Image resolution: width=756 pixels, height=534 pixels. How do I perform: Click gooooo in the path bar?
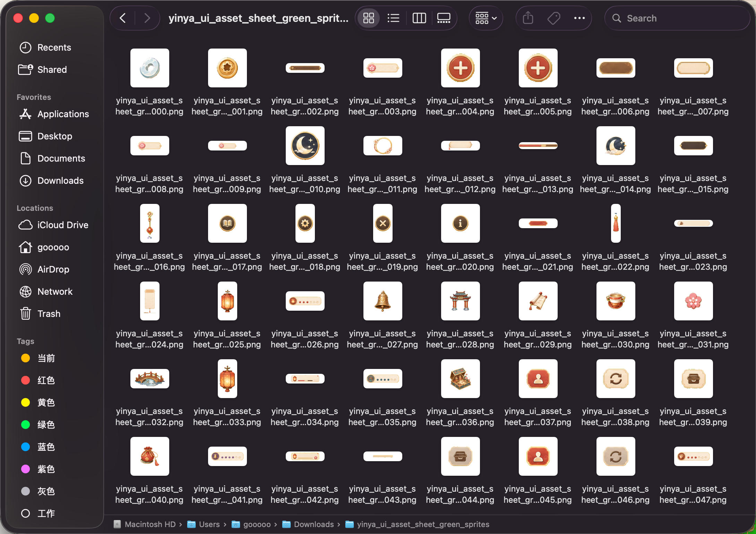[252, 524]
